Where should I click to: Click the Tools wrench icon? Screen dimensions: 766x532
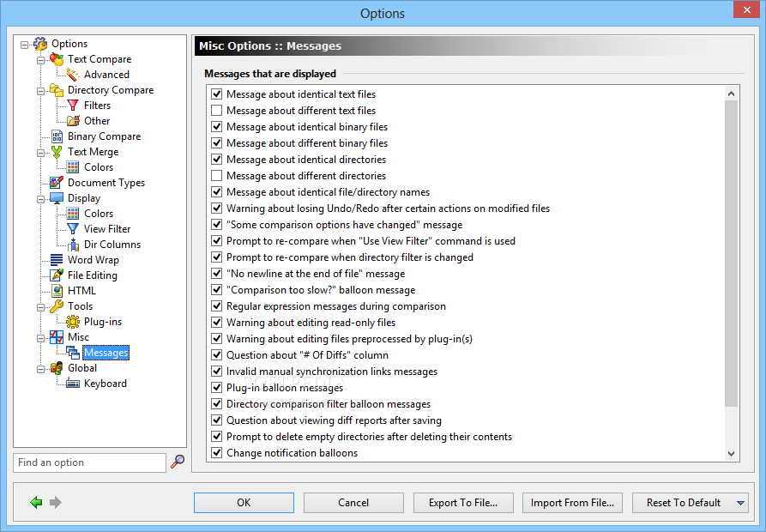57,306
